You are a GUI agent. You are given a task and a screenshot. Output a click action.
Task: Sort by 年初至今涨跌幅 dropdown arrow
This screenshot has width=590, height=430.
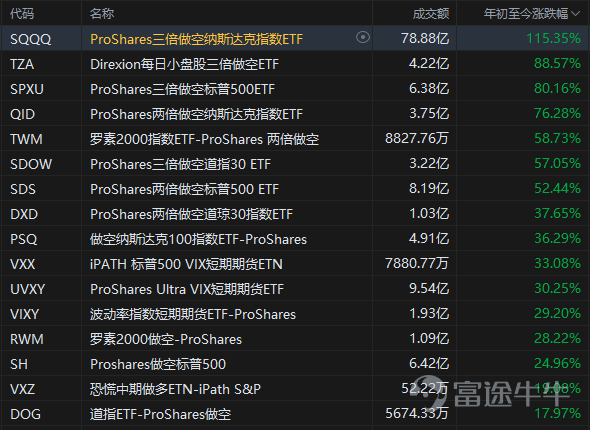click(576, 14)
